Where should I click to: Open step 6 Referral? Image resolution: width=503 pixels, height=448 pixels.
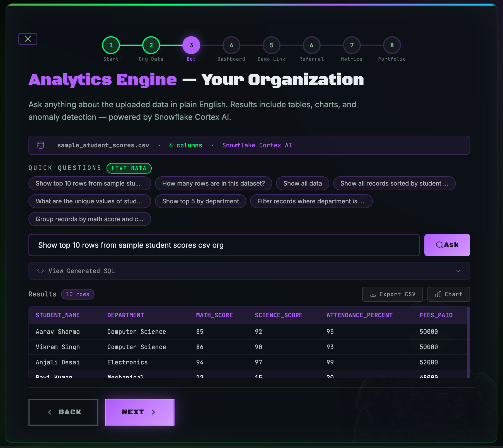pos(312,45)
